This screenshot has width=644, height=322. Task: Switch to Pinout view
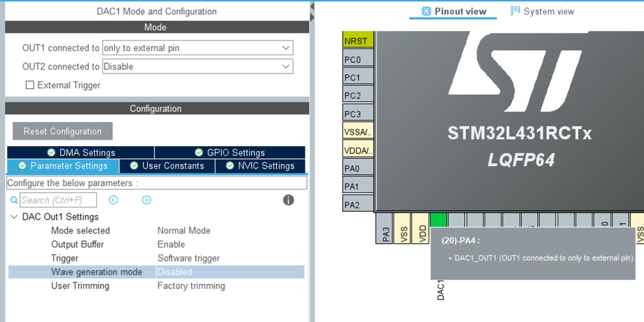pyautogui.click(x=453, y=12)
